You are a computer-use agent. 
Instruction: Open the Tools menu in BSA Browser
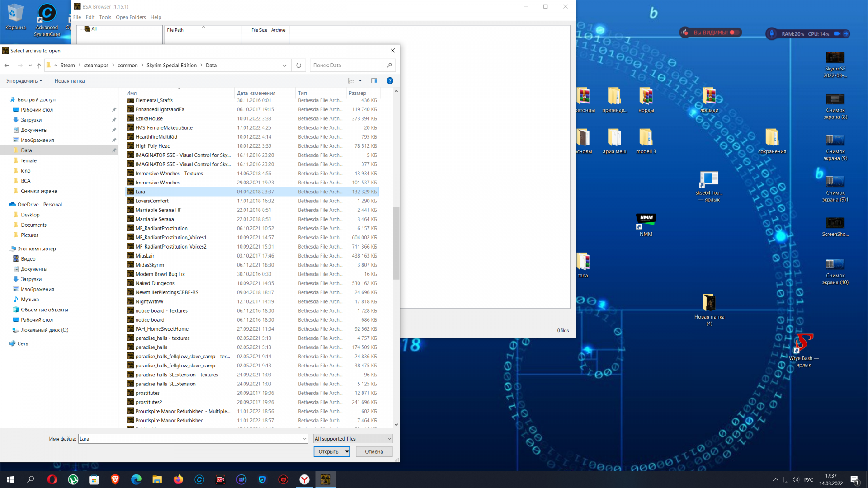tap(105, 17)
